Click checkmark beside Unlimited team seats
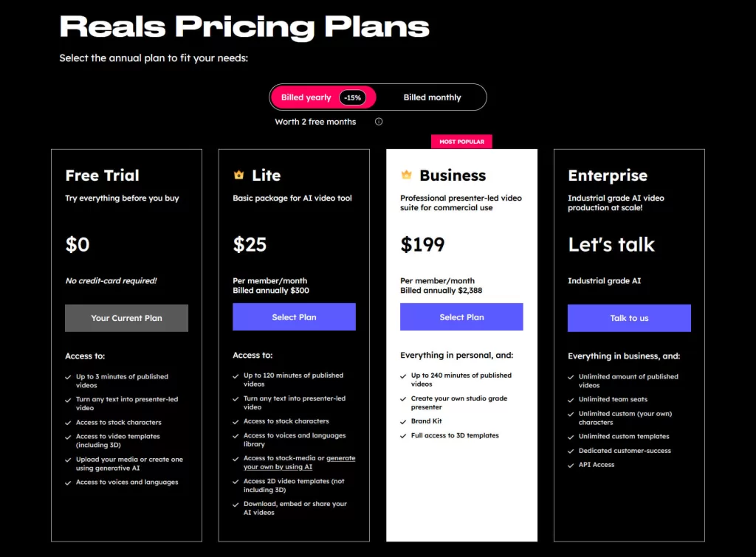Viewport: 756px width, 557px height. pos(571,400)
